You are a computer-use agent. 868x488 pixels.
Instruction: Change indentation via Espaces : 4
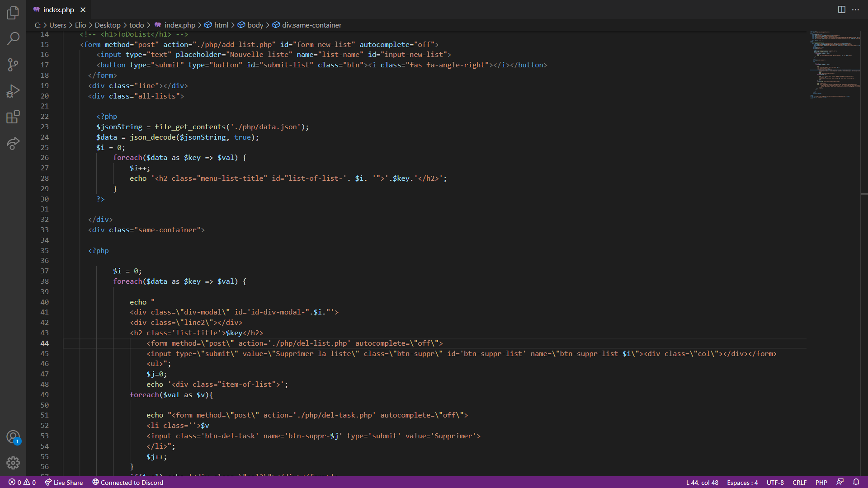[742, 483]
